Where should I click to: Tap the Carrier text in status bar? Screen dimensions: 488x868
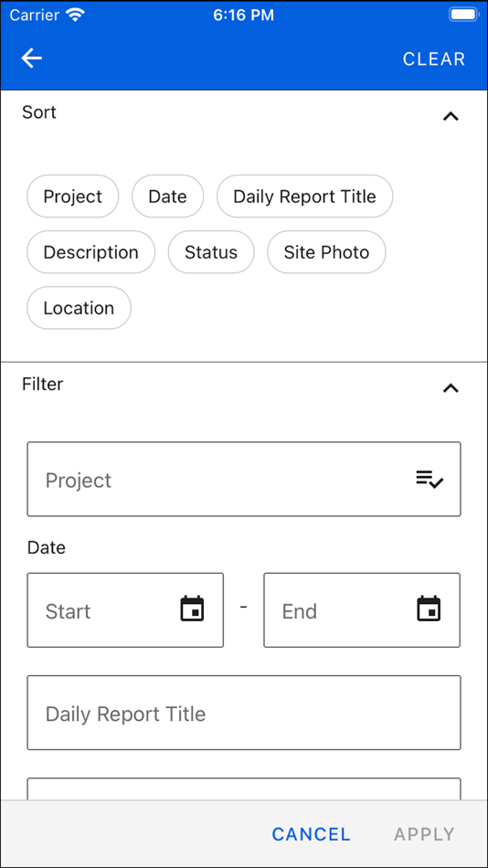(35, 15)
